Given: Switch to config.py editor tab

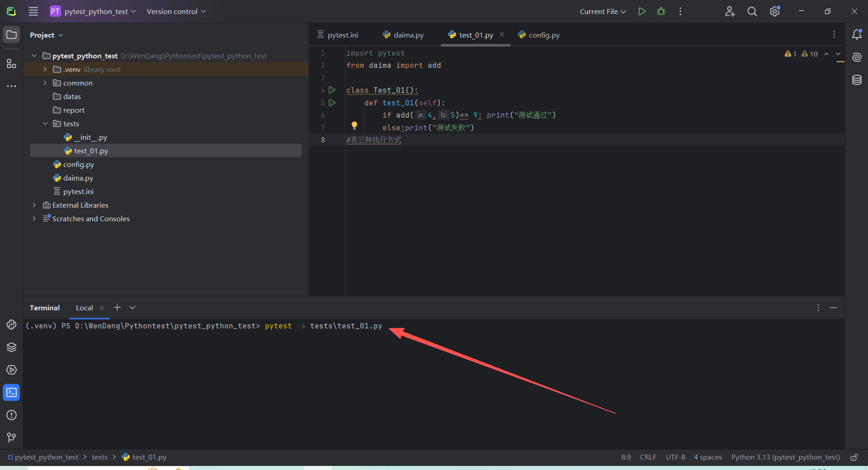Looking at the screenshot, I should pyautogui.click(x=539, y=35).
